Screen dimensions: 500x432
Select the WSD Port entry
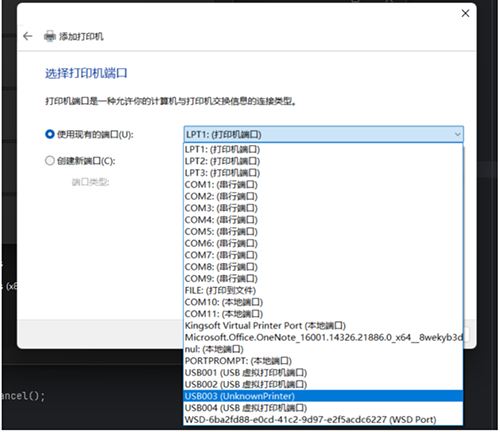coord(323,420)
